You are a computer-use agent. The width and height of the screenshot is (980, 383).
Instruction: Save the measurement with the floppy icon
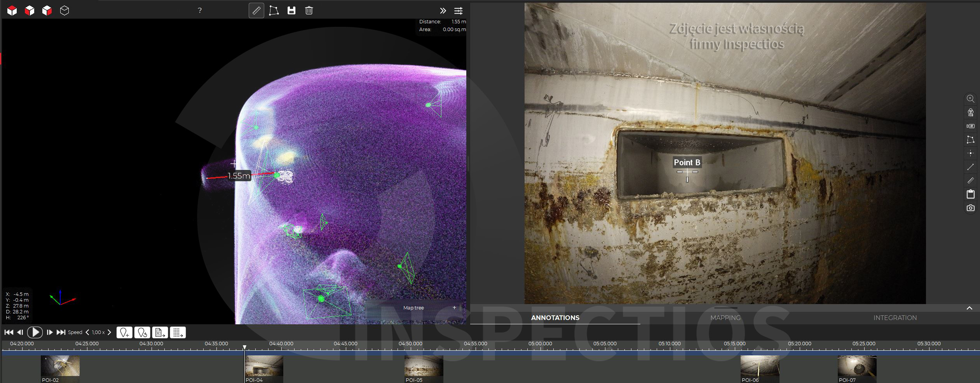(291, 10)
